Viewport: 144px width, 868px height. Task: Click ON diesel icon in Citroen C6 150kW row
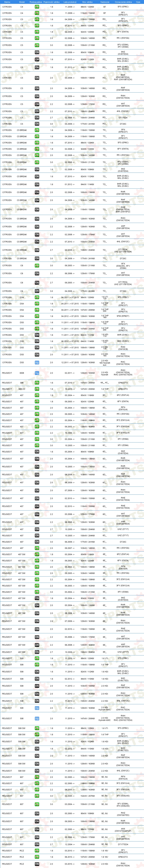pyautogui.click(x=37, y=283)
